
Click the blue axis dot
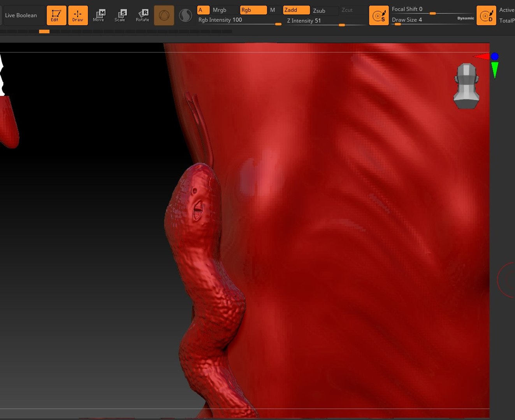coord(495,57)
